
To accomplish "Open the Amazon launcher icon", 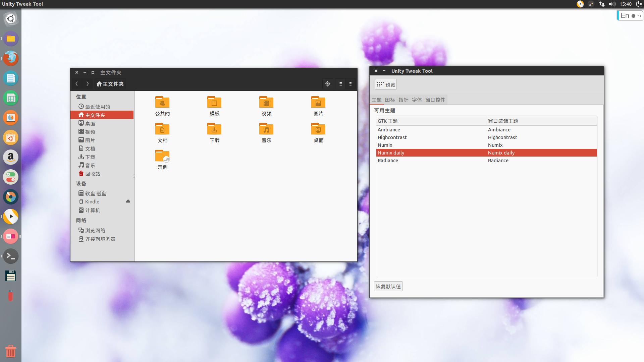I will click(x=11, y=157).
